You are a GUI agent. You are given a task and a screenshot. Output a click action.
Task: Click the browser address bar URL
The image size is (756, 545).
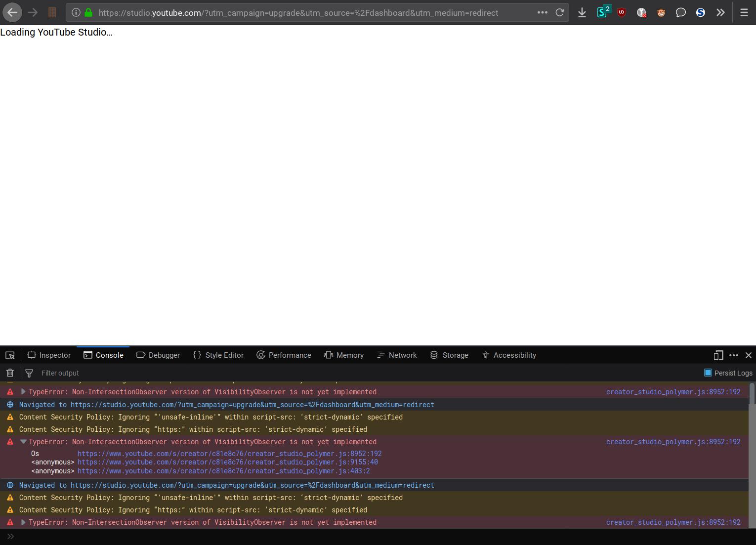click(298, 13)
